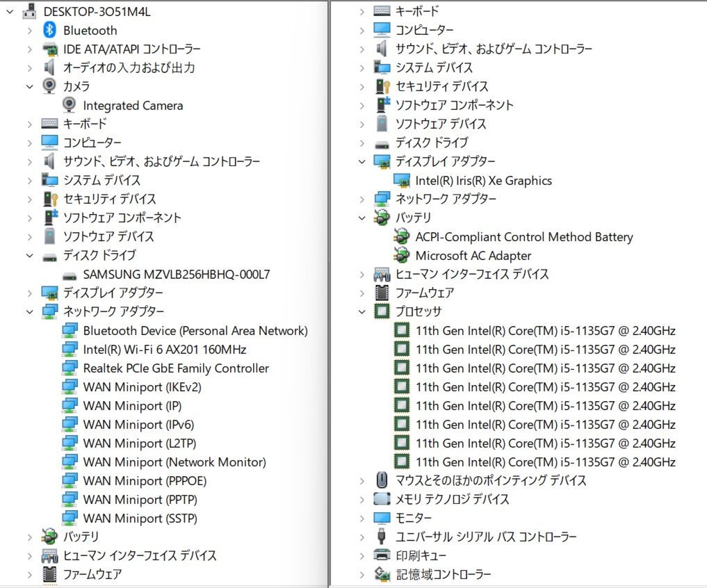Click the 印刷キュー printer icon
The image size is (707, 588).
click(382, 555)
